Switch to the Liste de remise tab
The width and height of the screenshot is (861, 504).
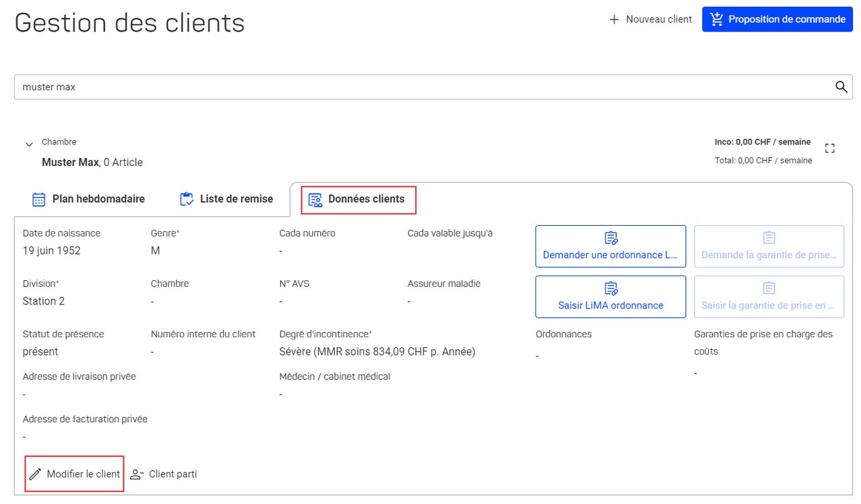pyautogui.click(x=227, y=200)
